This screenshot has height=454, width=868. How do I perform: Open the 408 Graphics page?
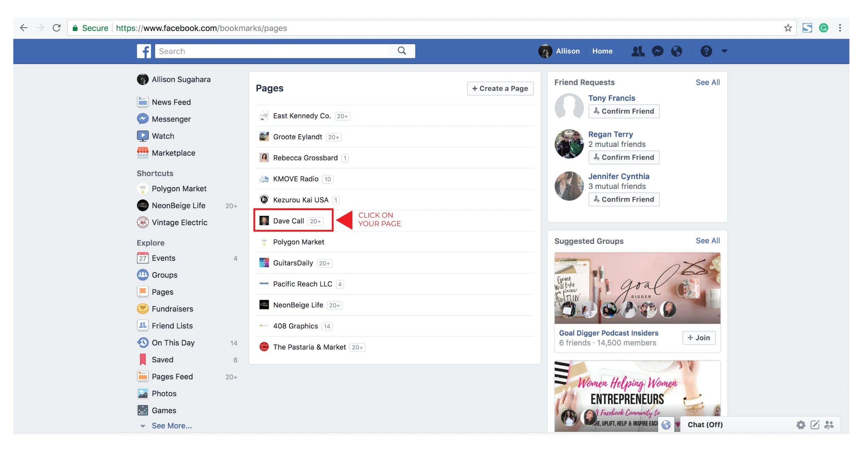coord(295,326)
